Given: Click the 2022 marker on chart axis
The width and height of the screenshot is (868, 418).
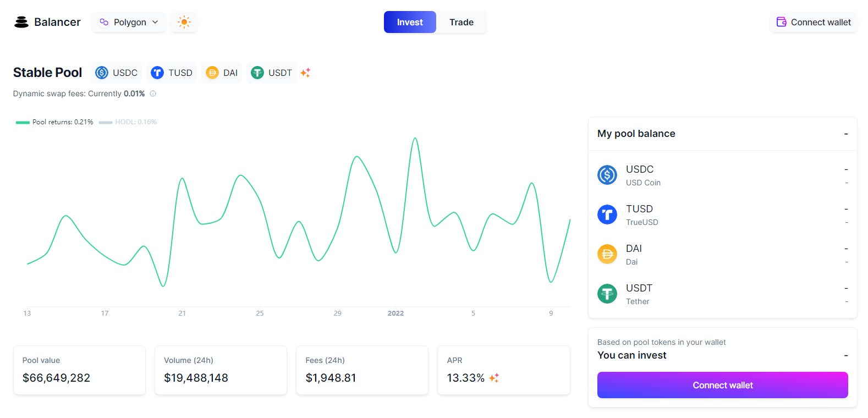Looking at the screenshot, I should (x=395, y=313).
